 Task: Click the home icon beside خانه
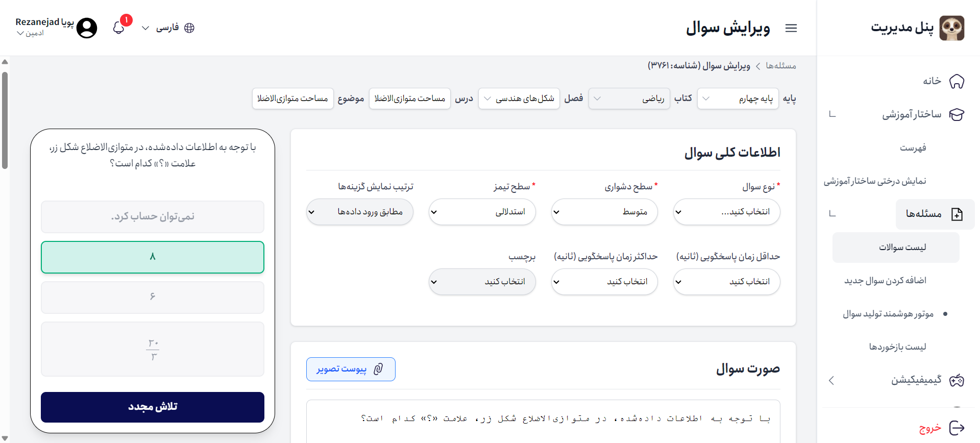(x=957, y=81)
